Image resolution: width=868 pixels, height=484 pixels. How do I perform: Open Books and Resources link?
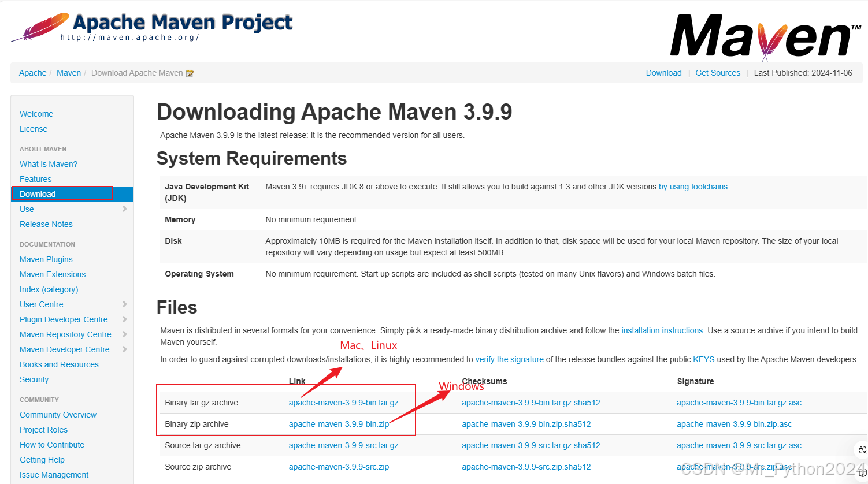(x=59, y=364)
